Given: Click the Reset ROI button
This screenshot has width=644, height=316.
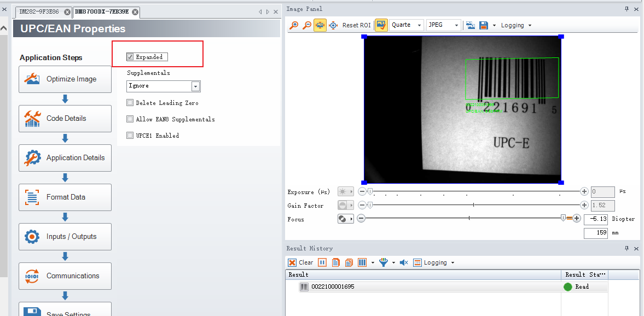Looking at the screenshot, I should [x=356, y=25].
